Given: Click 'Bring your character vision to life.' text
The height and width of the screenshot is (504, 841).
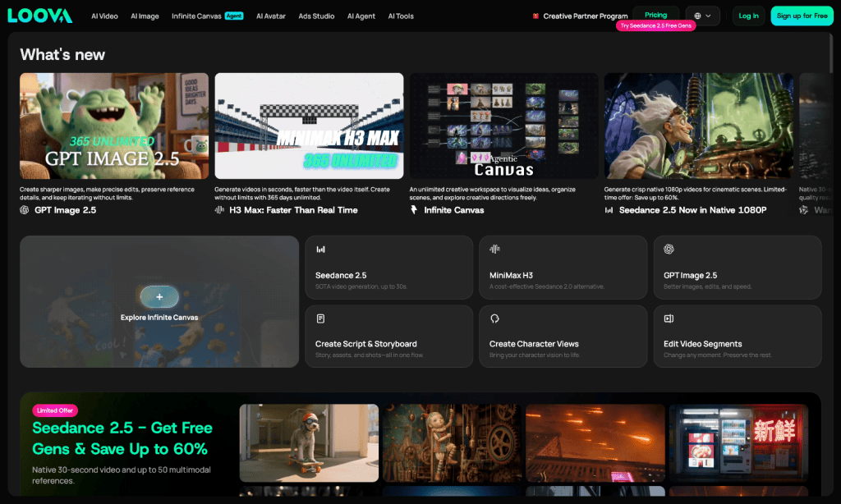Looking at the screenshot, I should (x=535, y=355).
